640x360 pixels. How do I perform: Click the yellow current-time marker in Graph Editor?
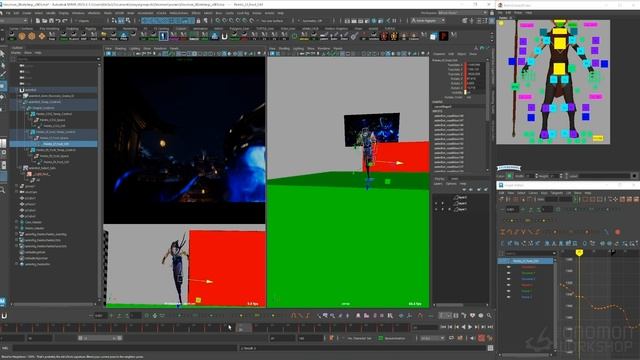579,253
